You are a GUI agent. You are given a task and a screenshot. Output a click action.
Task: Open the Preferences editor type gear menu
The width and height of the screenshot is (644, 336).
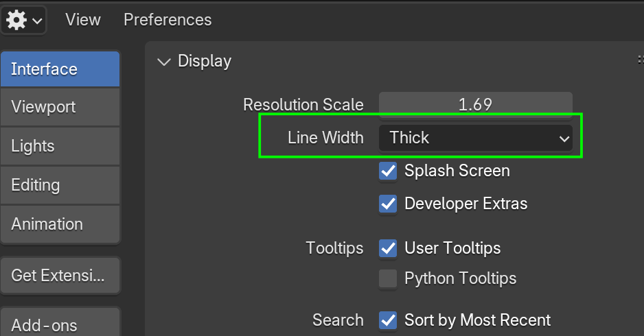point(23,20)
